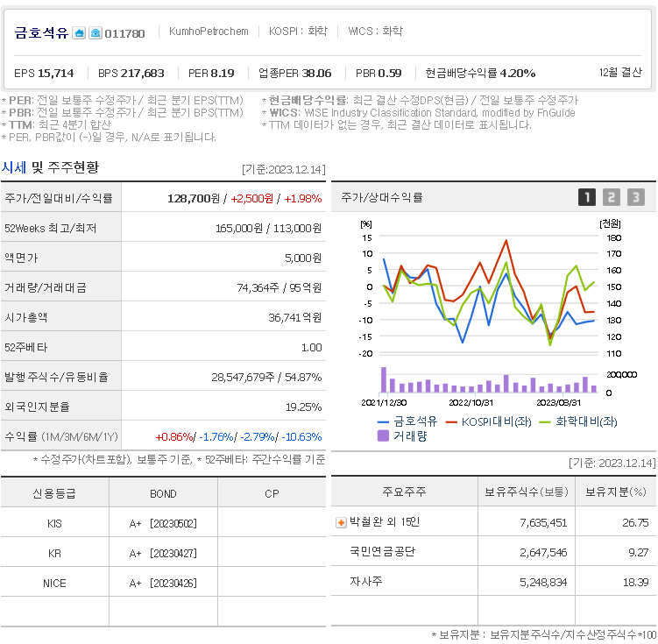Click the KOSPI : 화학 classification

[298, 31]
